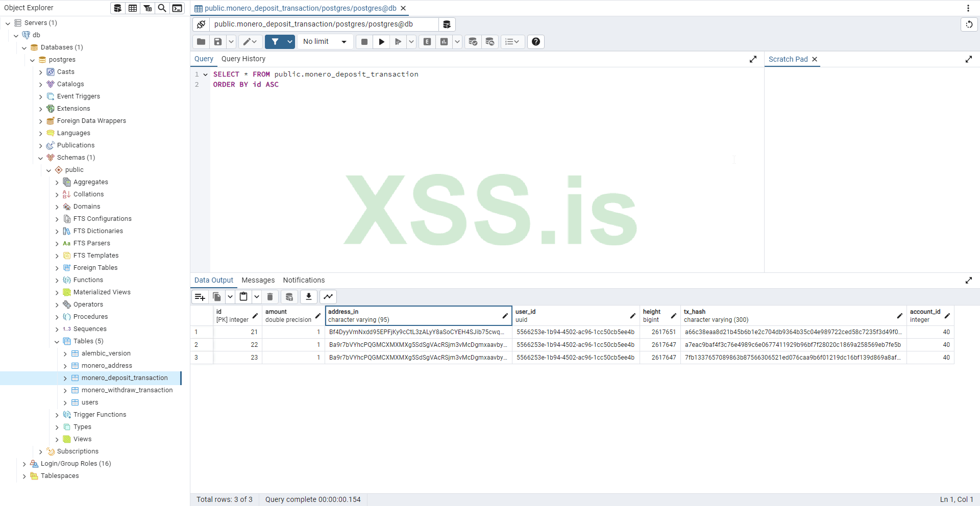980x506 pixels.
Task: Open new query tool for connection
Action: click(447, 24)
